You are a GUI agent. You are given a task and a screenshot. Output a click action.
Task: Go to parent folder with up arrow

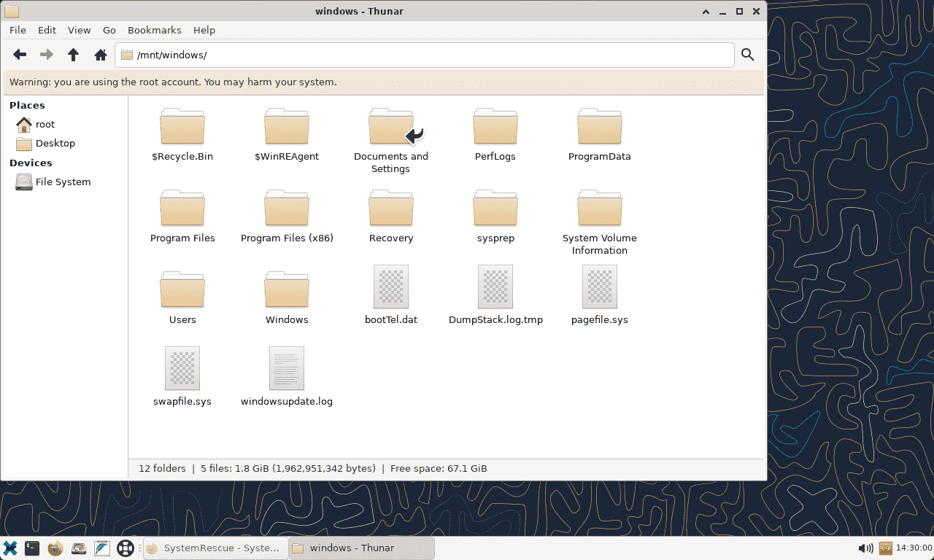click(74, 55)
